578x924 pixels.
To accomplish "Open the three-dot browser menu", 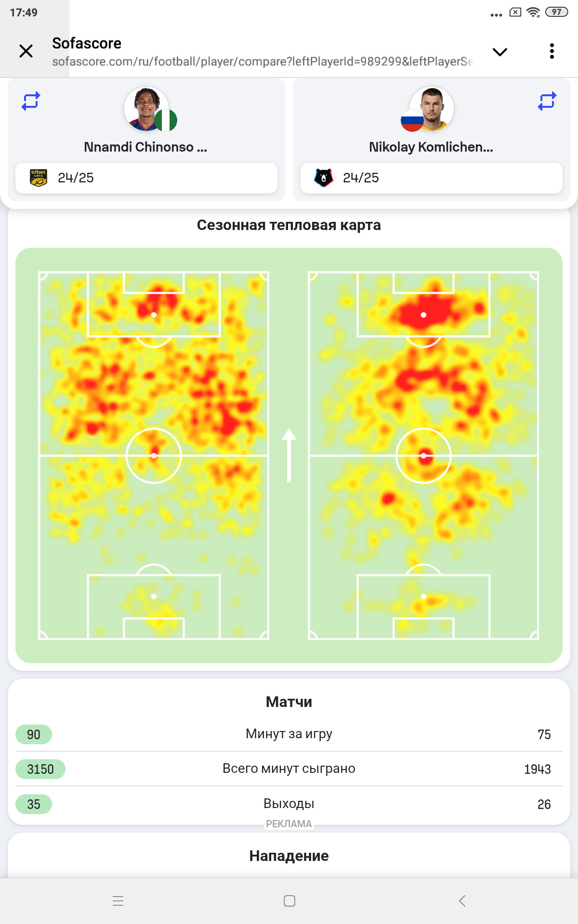I will click(x=552, y=51).
